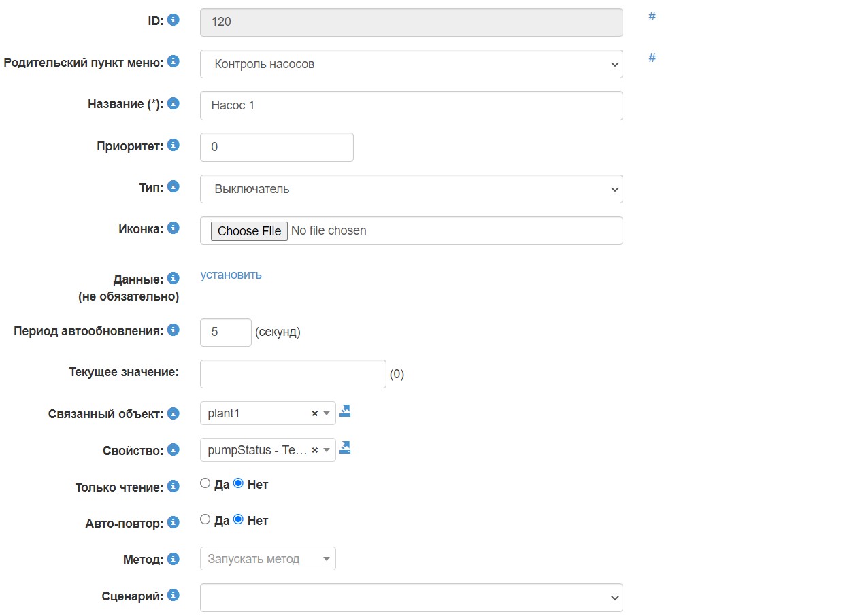
Task: Click info icon next to Приоритет
Action: 173,145
